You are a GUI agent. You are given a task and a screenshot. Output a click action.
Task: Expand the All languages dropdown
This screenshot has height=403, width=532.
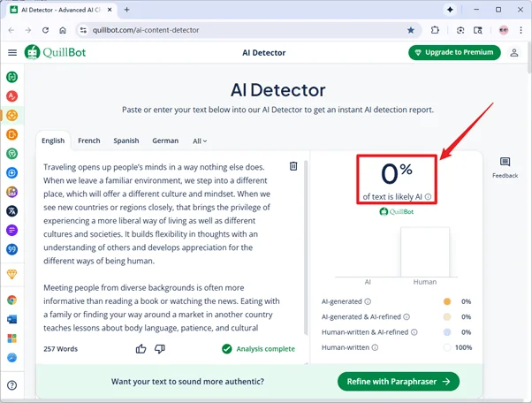(x=200, y=141)
